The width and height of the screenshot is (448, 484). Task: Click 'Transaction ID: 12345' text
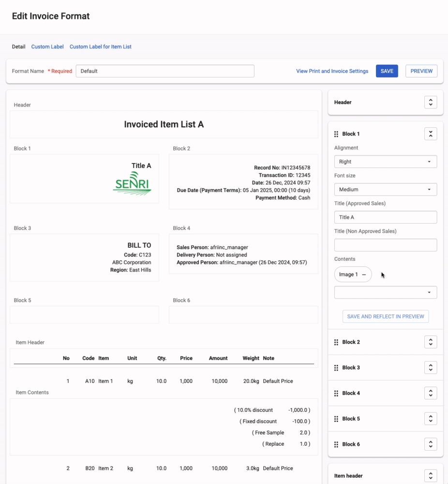284,175
